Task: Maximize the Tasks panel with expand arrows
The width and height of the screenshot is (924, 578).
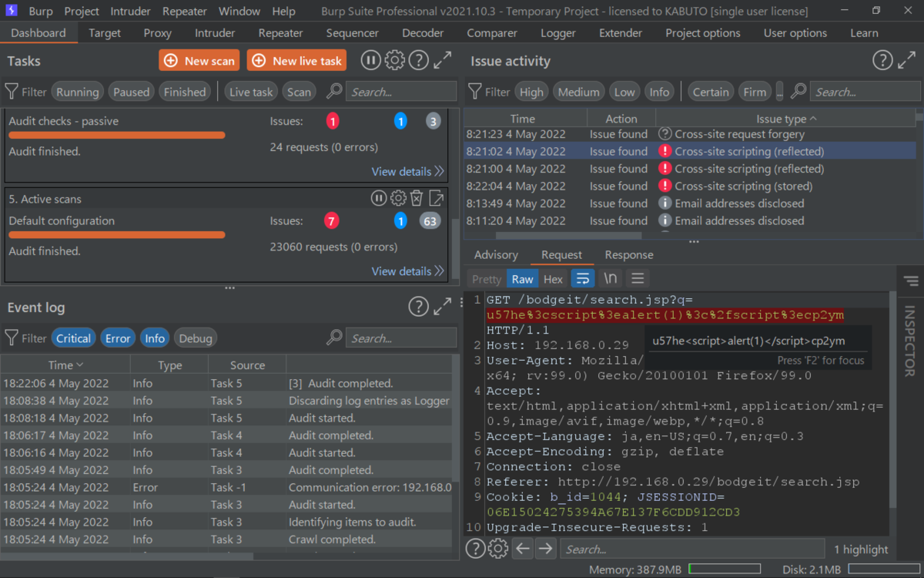Action: [443, 61]
